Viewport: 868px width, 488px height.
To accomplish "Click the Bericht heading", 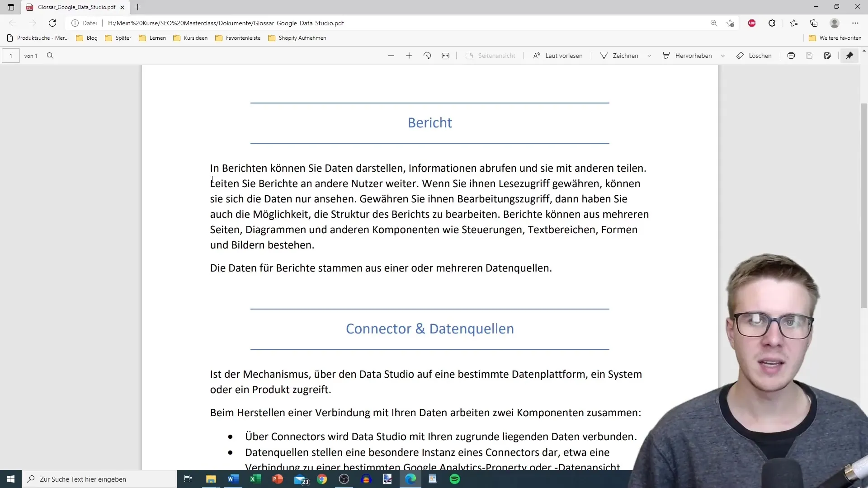I will (x=429, y=122).
